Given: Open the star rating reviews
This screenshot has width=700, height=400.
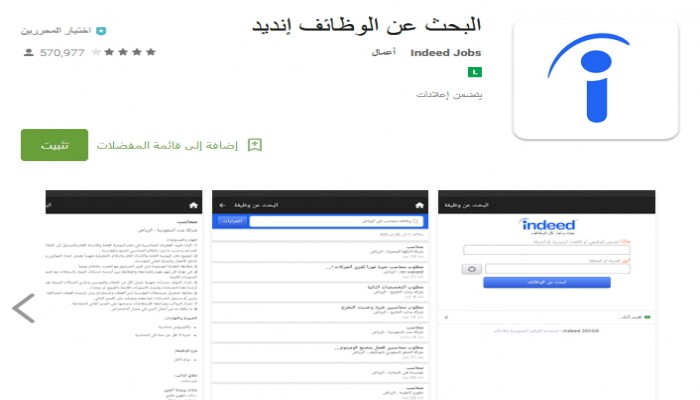Looking at the screenshot, I should [x=124, y=52].
